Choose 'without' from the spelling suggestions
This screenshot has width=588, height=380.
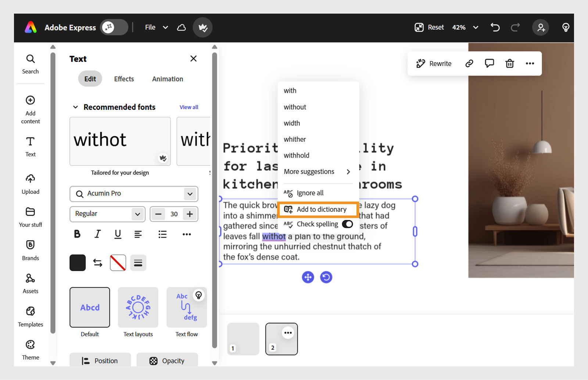(x=295, y=107)
